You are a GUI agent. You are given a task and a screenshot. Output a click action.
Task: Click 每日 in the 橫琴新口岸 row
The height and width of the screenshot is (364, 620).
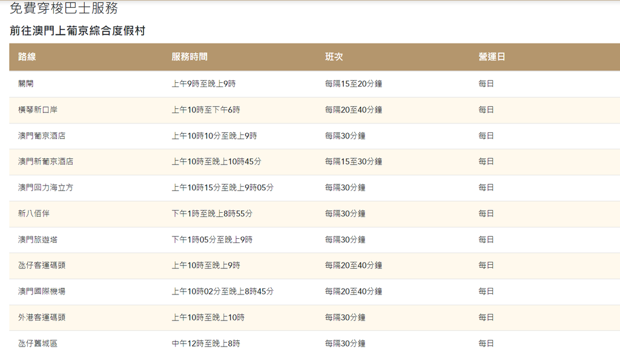(486, 110)
